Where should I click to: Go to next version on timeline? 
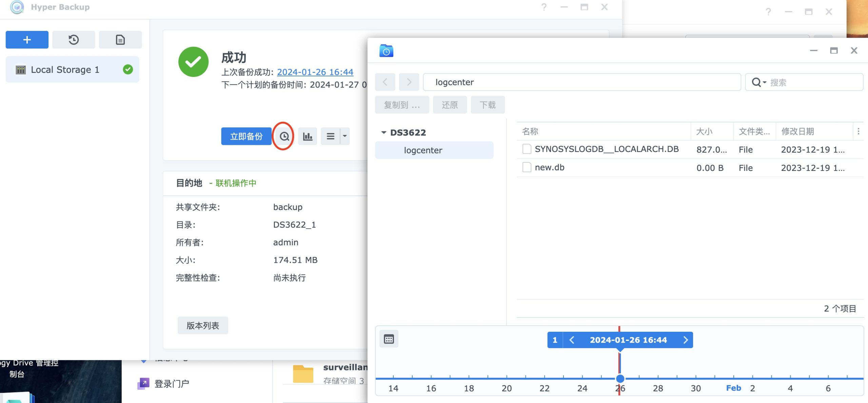686,340
